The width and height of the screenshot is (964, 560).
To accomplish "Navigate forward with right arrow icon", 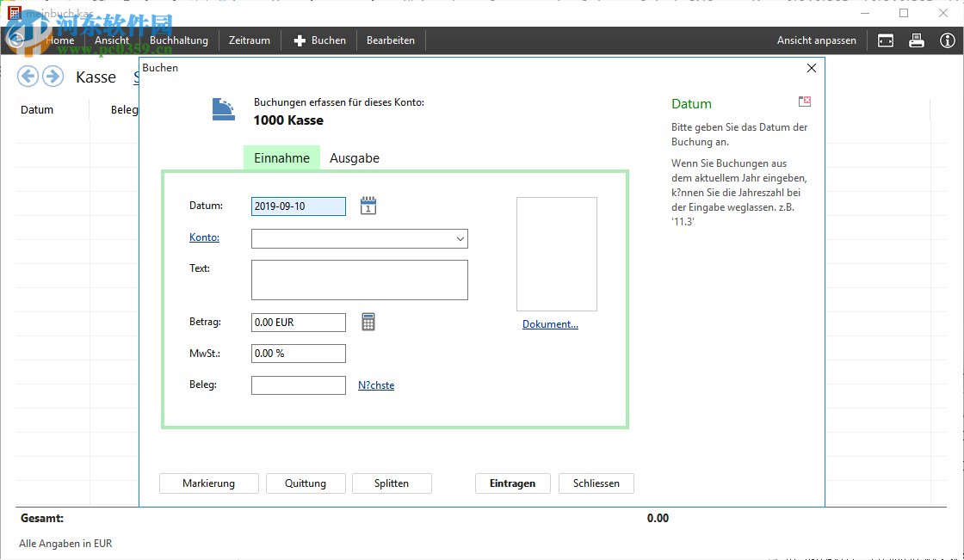I will pyautogui.click(x=53, y=77).
